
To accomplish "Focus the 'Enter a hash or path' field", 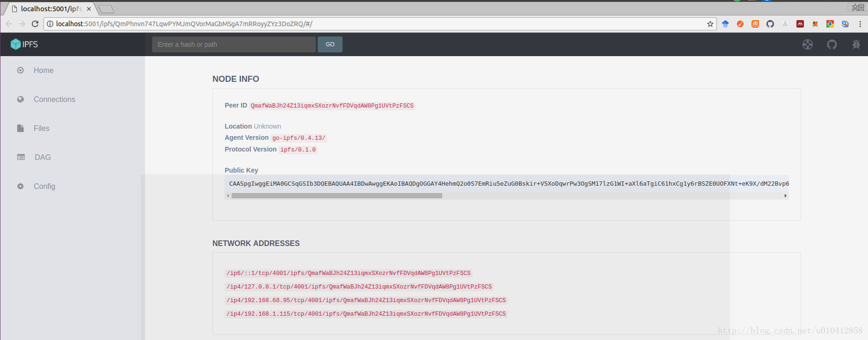I will coord(233,44).
